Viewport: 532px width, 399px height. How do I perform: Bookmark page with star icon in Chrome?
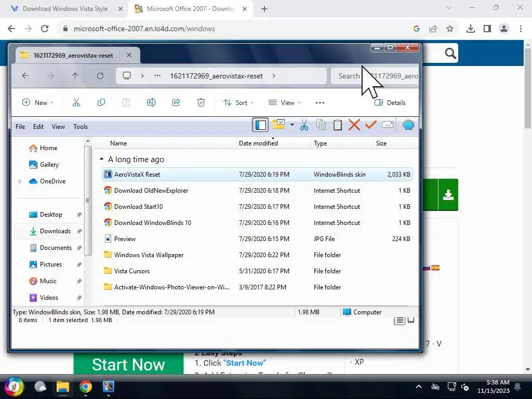(450, 29)
